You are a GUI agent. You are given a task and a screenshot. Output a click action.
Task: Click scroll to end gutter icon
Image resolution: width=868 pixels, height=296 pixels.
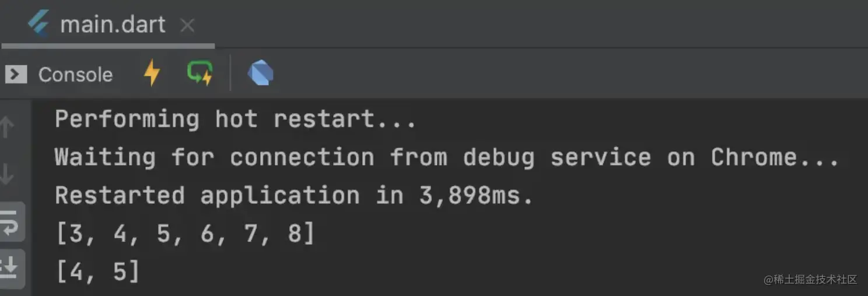[x=10, y=267]
